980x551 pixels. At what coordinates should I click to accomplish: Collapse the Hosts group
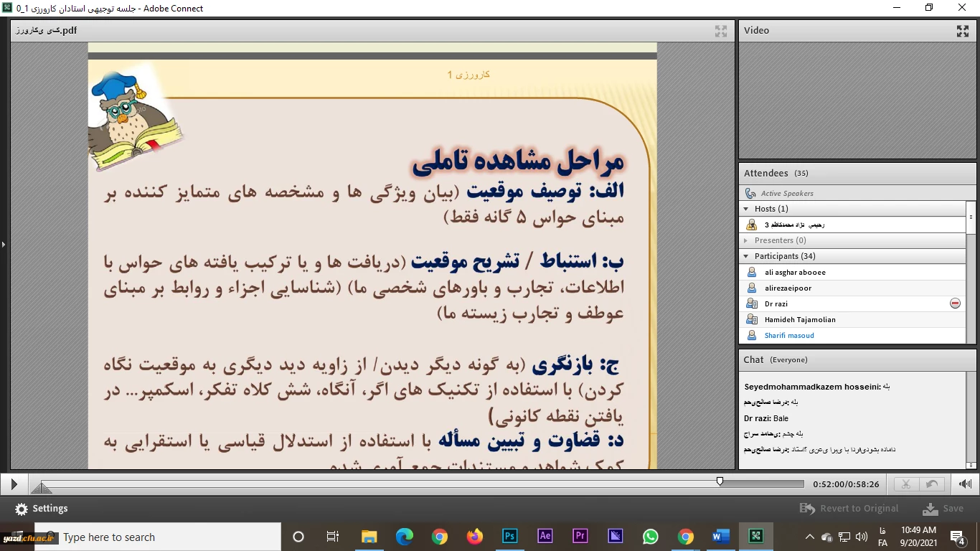[x=746, y=209]
